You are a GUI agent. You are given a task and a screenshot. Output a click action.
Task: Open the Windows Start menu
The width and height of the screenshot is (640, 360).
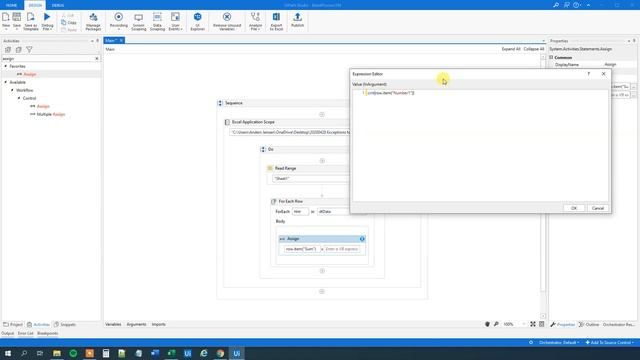point(8,353)
